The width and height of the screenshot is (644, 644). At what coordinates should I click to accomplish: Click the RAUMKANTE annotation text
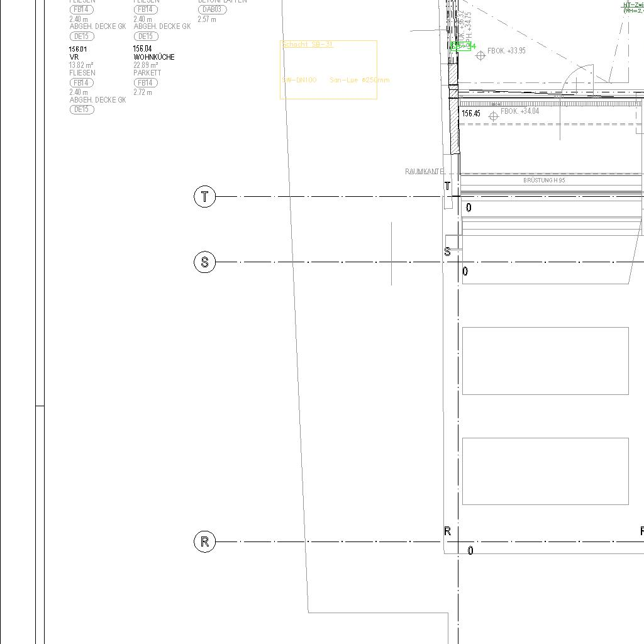click(425, 172)
